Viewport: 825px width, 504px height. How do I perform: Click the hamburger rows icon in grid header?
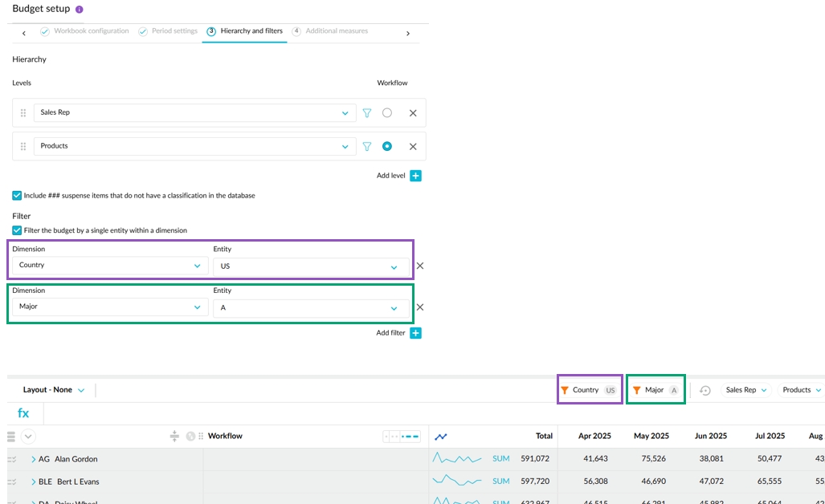tap(11, 437)
